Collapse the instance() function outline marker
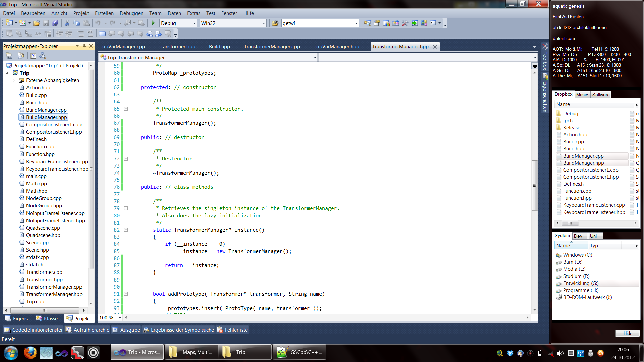 pyautogui.click(x=126, y=230)
